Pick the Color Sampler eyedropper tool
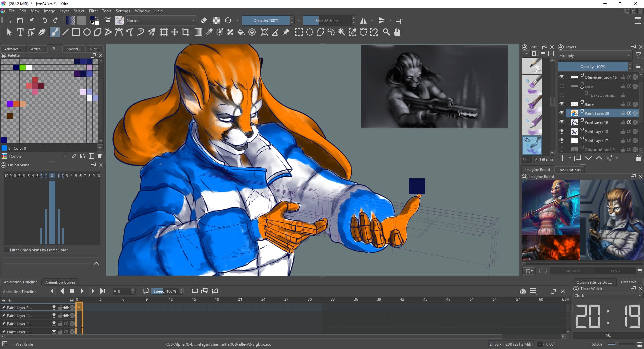 tap(209, 32)
